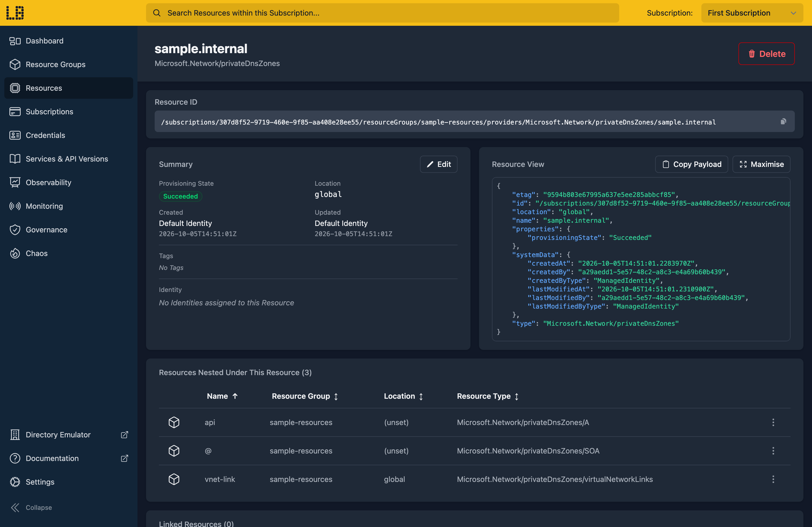Click the Governance shield icon
The width and height of the screenshot is (812, 527).
15,230
